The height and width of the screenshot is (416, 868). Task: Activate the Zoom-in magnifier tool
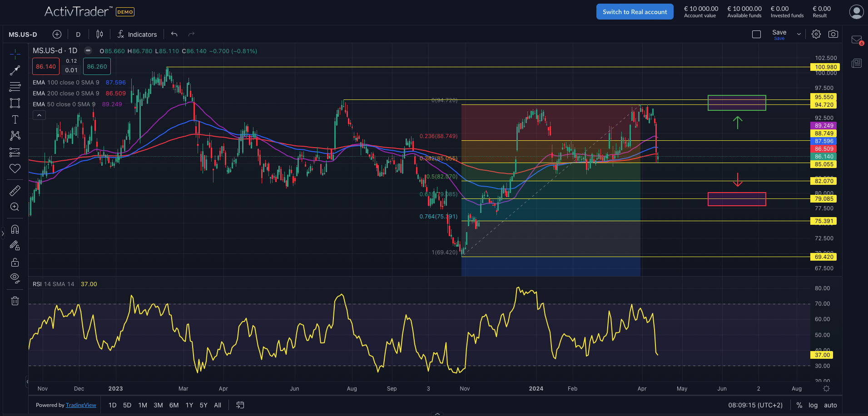[x=15, y=207]
